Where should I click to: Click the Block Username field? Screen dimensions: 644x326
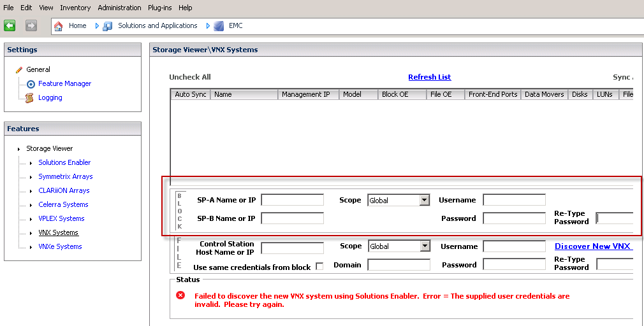point(514,200)
